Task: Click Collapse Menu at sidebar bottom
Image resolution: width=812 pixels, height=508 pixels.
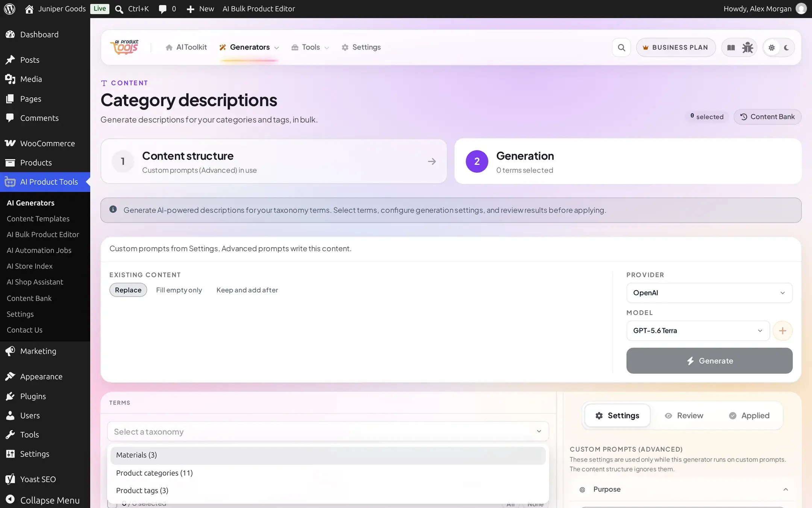Action: pos(45,500)
